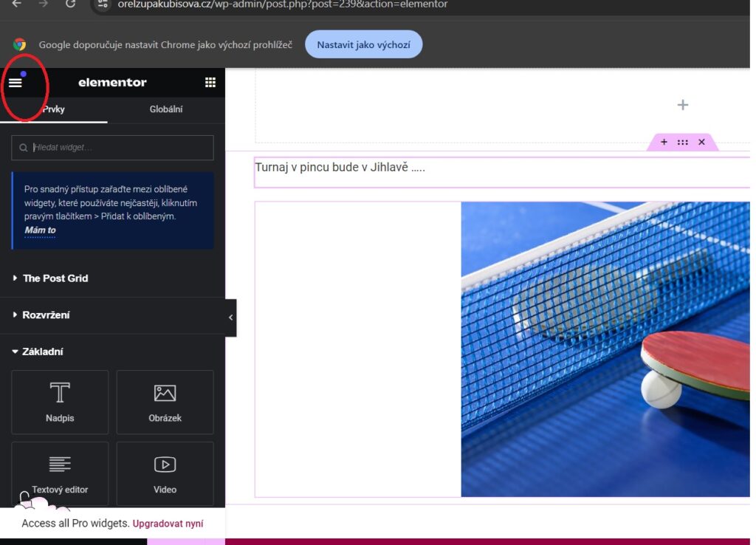The width and height of the screenshot is (756, 545).
Task: Add the Textový editor widget
Action: coord(60,473)
